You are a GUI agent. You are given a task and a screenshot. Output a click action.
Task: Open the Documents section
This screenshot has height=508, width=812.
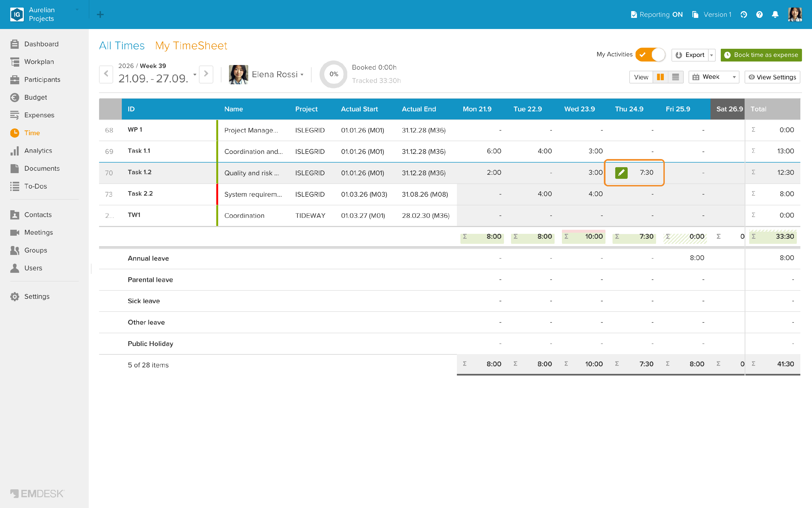click(35, 168)
